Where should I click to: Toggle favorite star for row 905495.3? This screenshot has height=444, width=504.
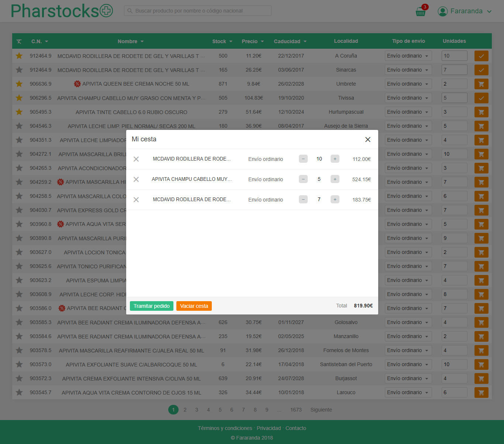pyautogui.click(x=19, y=112)
